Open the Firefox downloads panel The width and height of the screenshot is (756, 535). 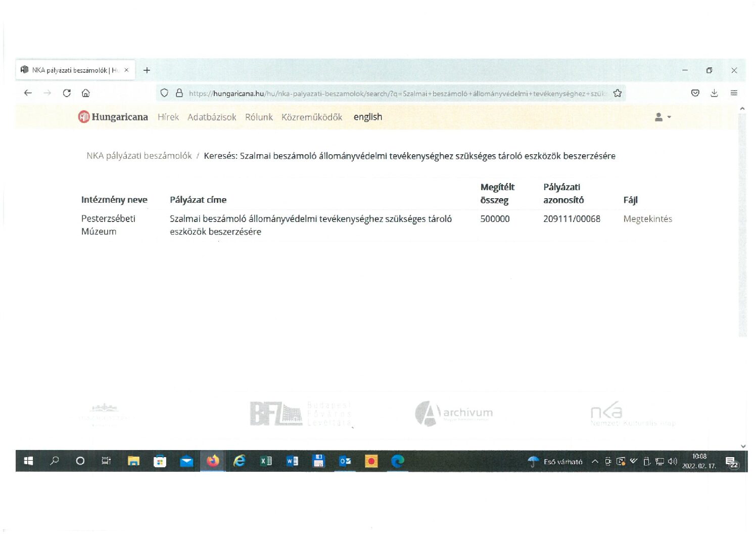coord(714,93)
